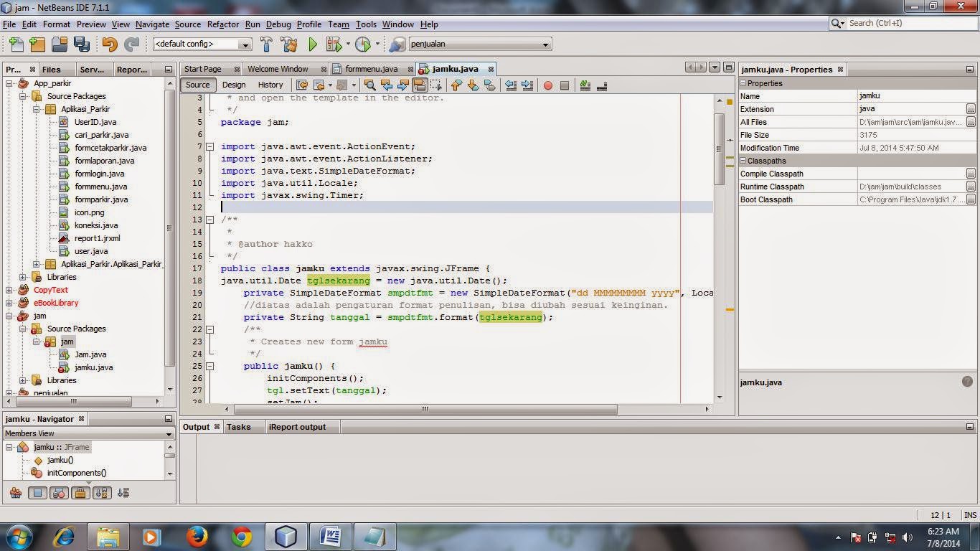The width and height of the screenshot is (980, 551).
Task: Open the default config dropdown
Action: [247, 44]
